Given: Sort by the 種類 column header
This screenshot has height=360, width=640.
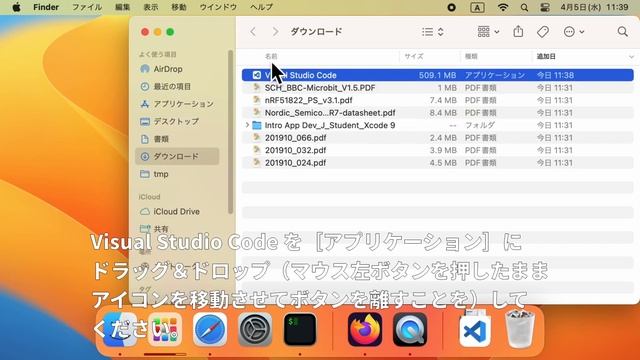Looking at the screenshot, I should (x=471, y=56).
